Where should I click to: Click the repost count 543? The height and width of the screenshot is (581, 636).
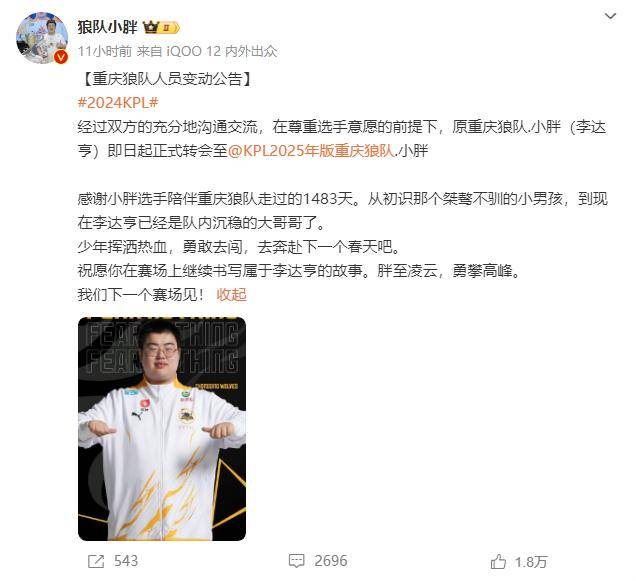(x=126, y=561)
